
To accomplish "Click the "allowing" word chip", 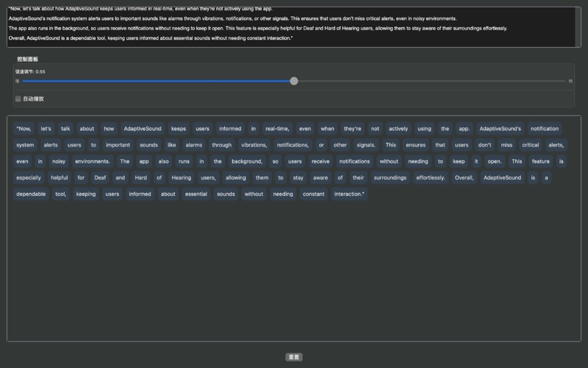I will click(236, 177).
